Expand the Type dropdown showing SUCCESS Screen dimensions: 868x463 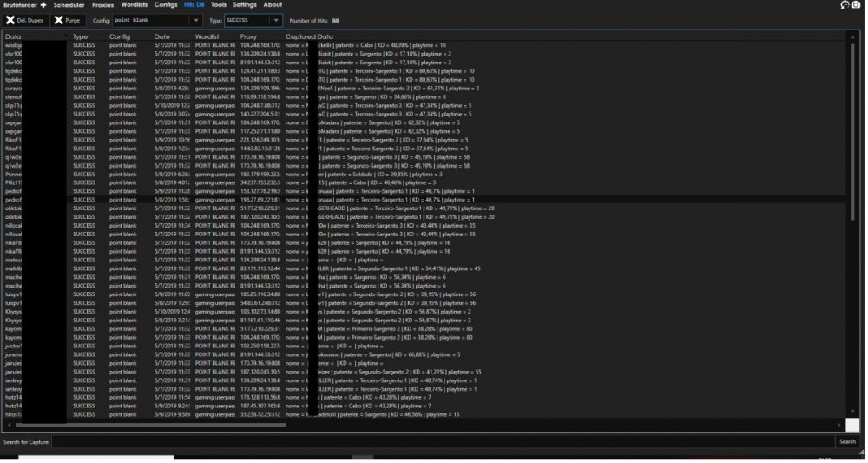[276, 21]
